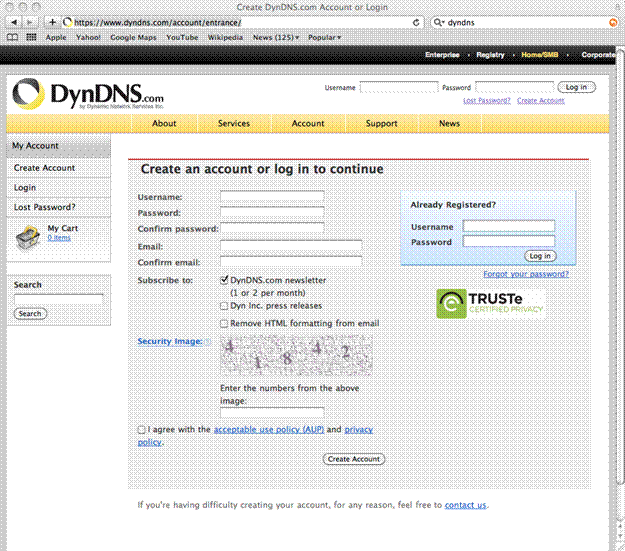The image size is (625, 551).
Task: Focus the new account Password field
Action: pyautogui.click(x=272, y=212)
